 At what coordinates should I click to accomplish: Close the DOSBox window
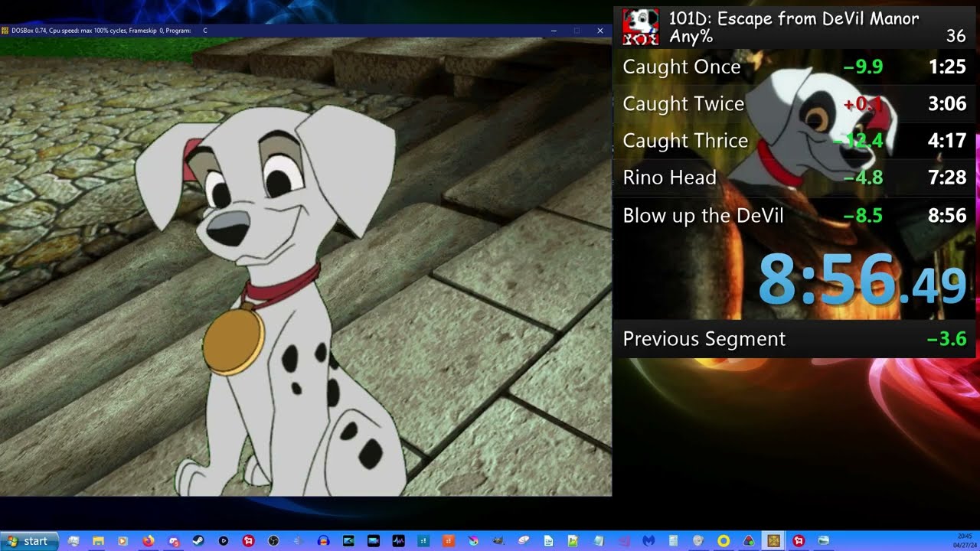click(x=600, y=31)
